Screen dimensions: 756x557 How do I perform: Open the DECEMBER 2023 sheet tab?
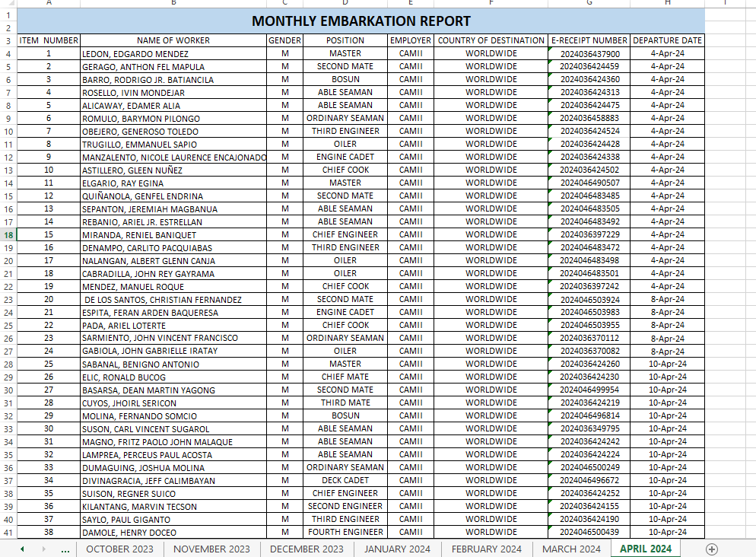[x=307, y=549]
